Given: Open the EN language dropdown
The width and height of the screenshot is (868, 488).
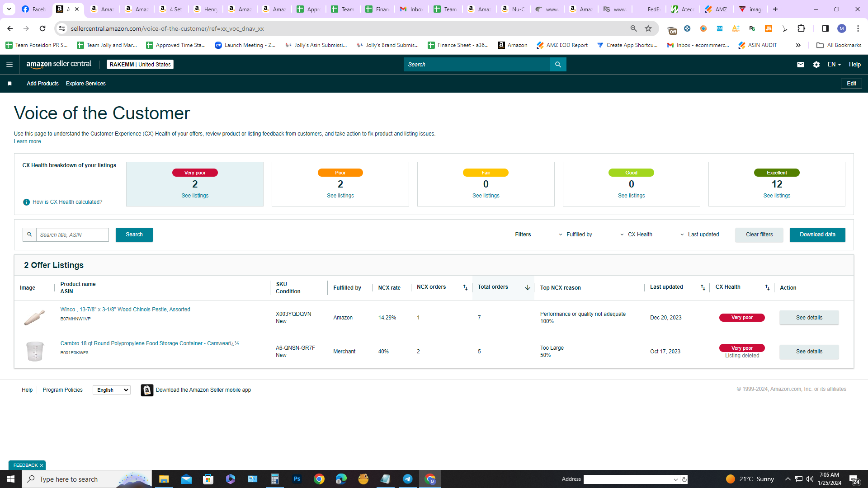Looking at the screenshot, I should coord(834,65).
